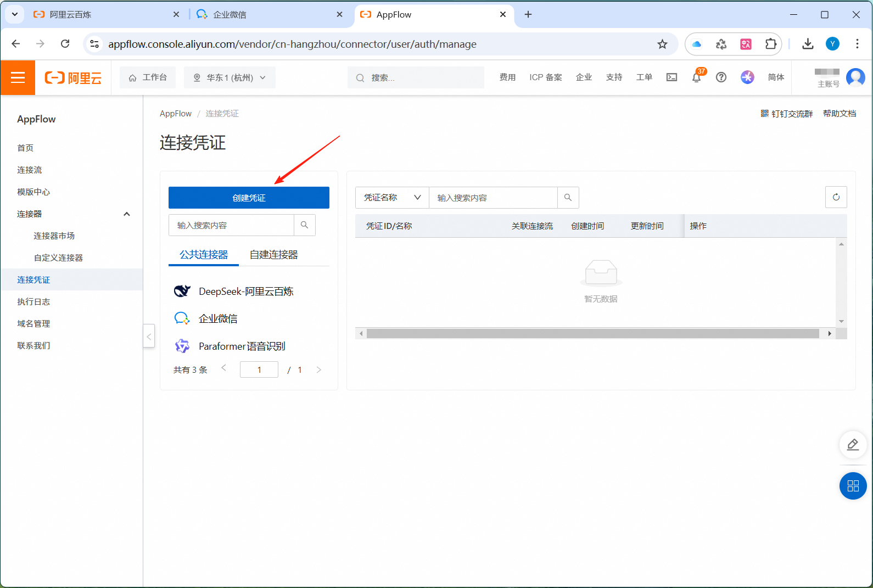The height and width of the screenshot is (588, 873).
Task: Click the 创建凭证 button
Action: [249, 198]
